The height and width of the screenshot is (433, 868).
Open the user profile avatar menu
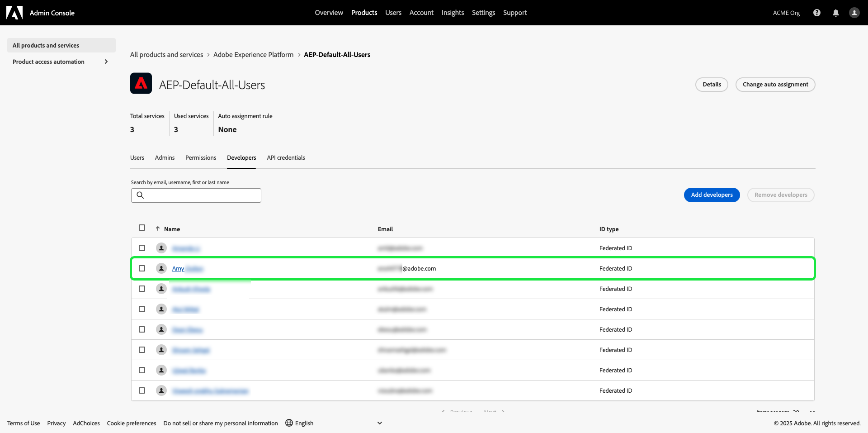(854, 13)
